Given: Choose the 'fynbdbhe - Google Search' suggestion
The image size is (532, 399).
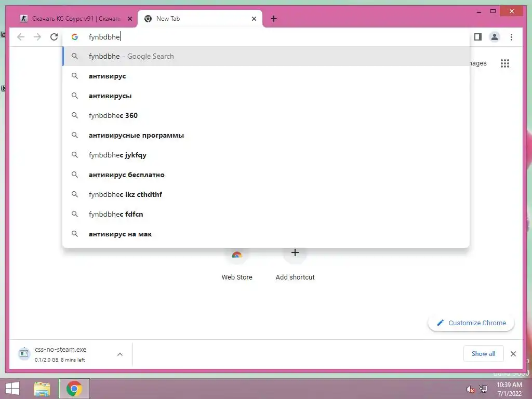Looking at the screenshot, I should (267, 56).
